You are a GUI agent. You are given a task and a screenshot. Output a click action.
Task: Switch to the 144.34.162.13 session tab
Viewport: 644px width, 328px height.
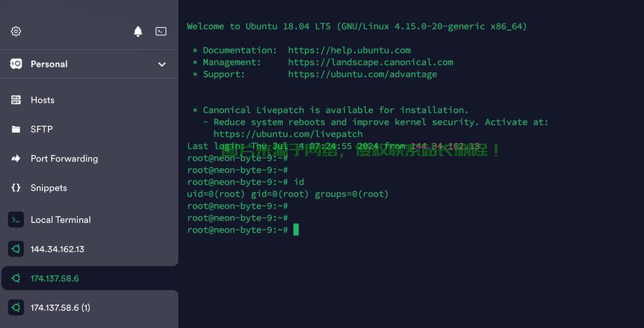[57, 249]
